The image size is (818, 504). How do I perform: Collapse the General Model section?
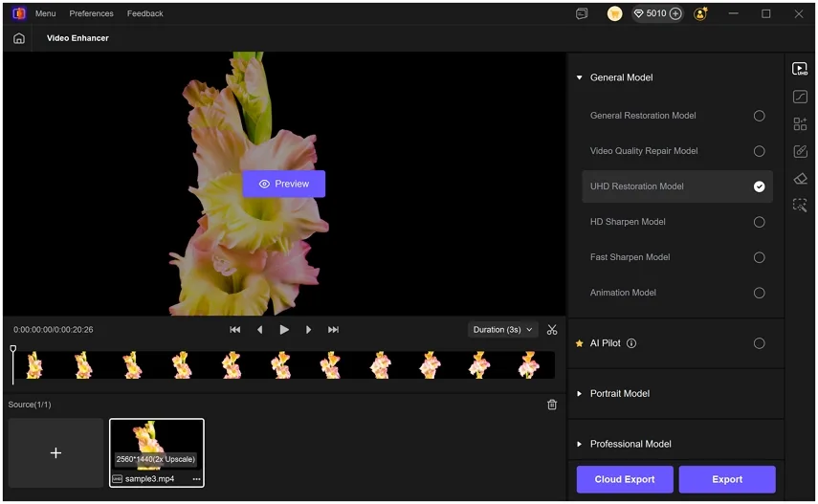(580, 77)
